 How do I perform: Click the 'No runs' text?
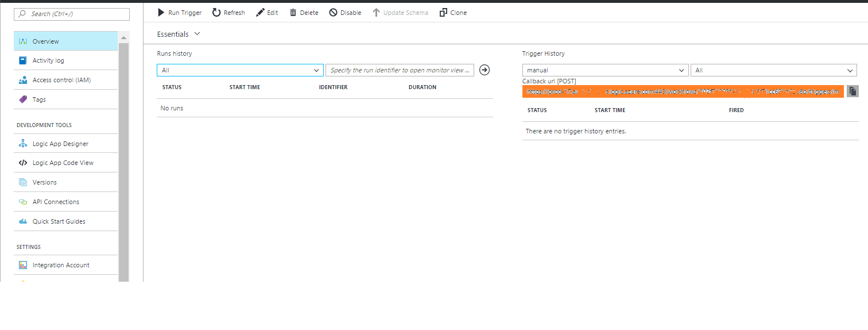coord(172,108)
